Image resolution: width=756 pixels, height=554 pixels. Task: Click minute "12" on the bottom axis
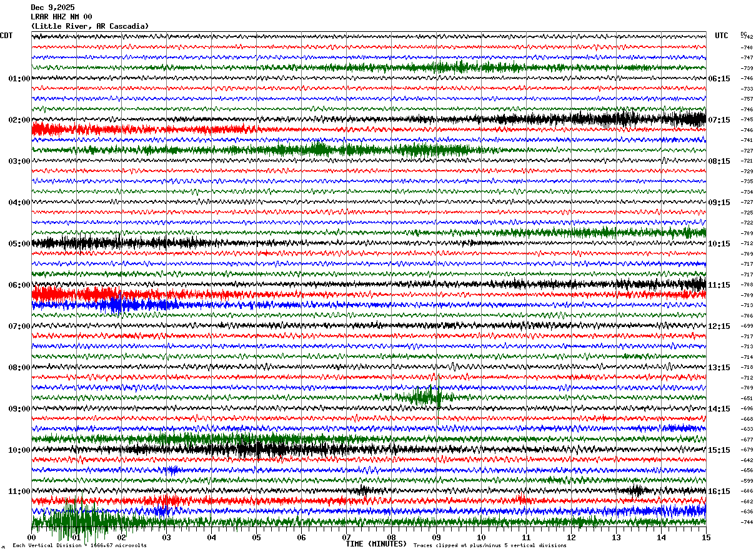tap(571, 537)
